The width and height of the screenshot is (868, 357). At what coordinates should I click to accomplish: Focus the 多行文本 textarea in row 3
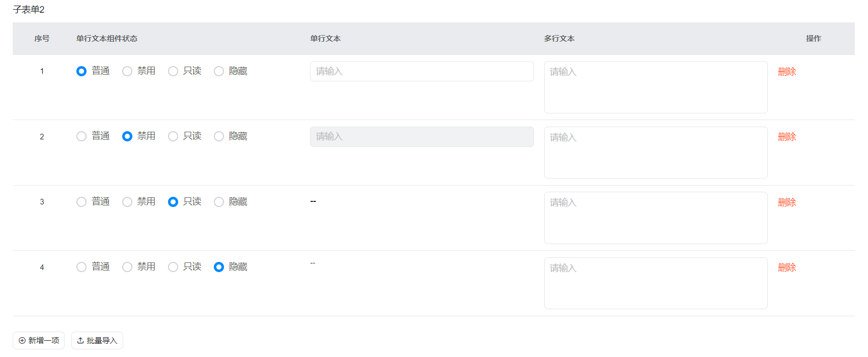[656, 218]
